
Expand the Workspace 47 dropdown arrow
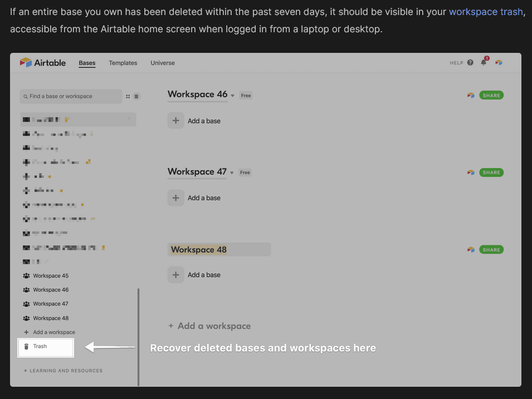coord(232,173)
